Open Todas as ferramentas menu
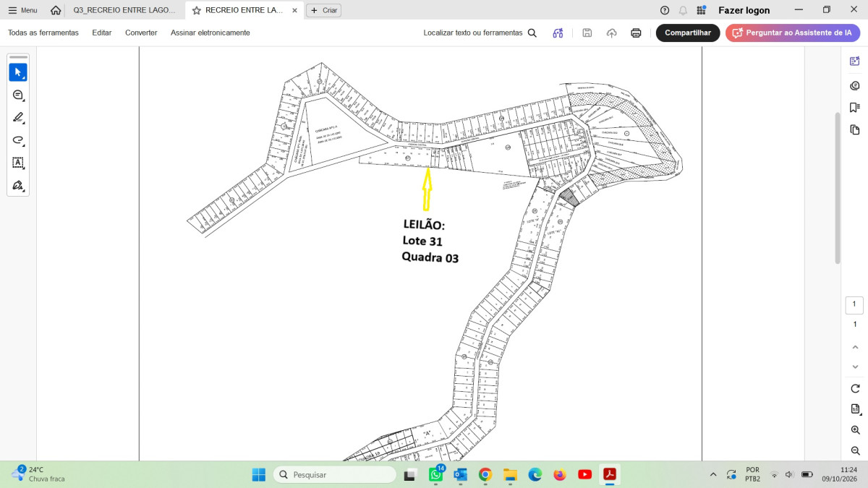Screen dimensions: 868x488 tap(43, 33)
